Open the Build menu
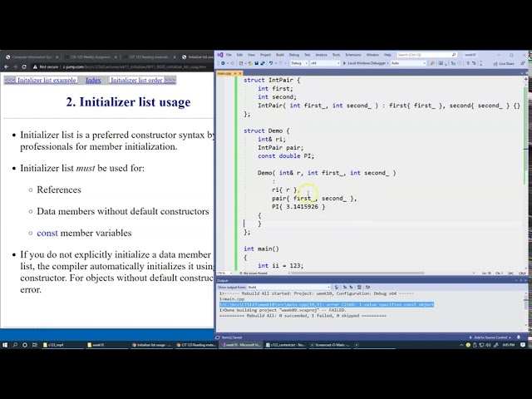 280,55
